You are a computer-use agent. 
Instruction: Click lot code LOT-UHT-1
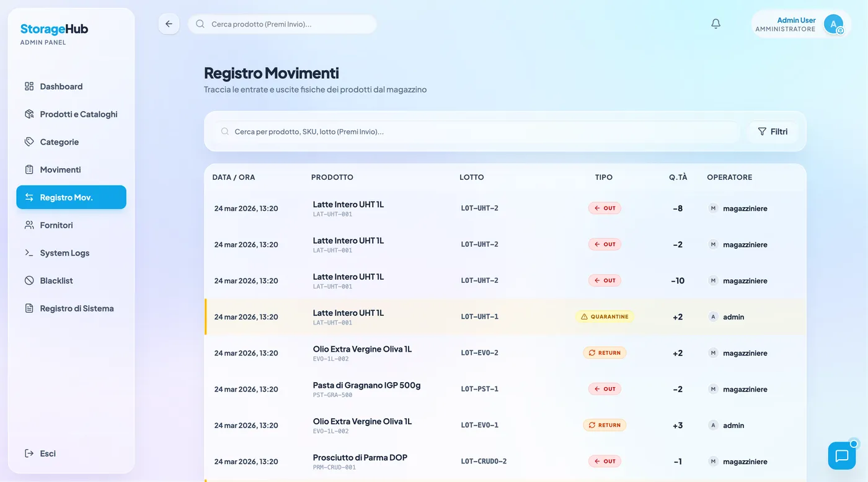[480, 316]
